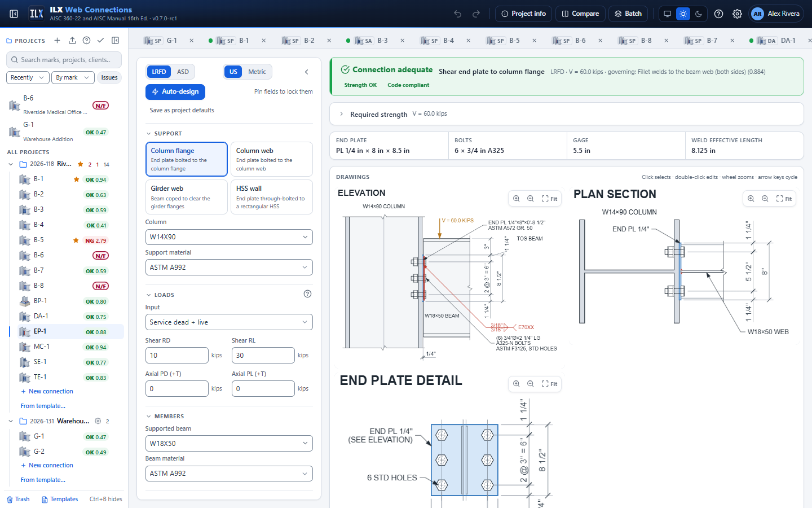Open Project info
812x508 pixels.
pyautogui.click(x=524, y=14)
